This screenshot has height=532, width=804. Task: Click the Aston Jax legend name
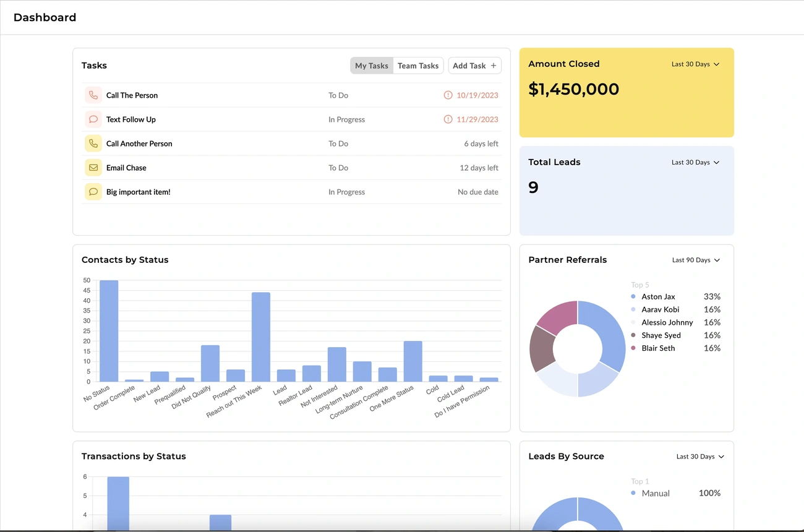click(x=658, y=297)
